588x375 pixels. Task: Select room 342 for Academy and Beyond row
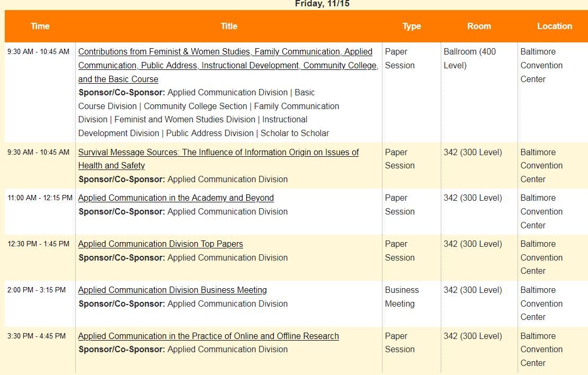coord(473,198)
